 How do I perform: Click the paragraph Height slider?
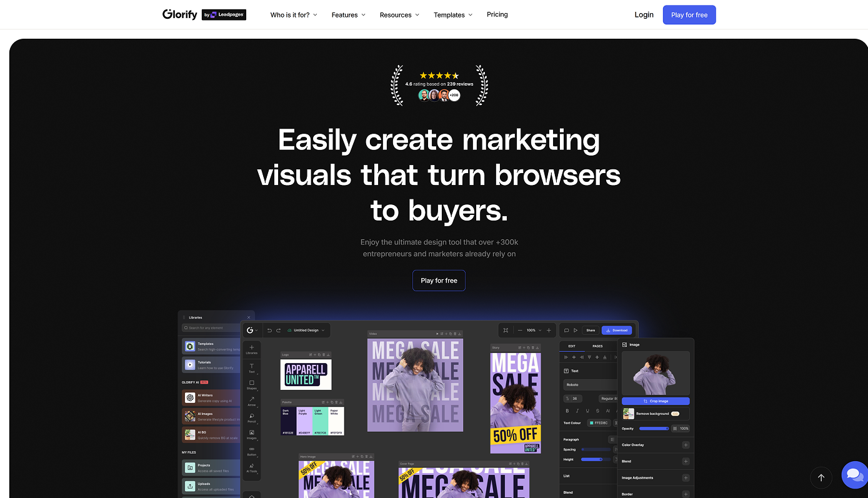[596, 459]
